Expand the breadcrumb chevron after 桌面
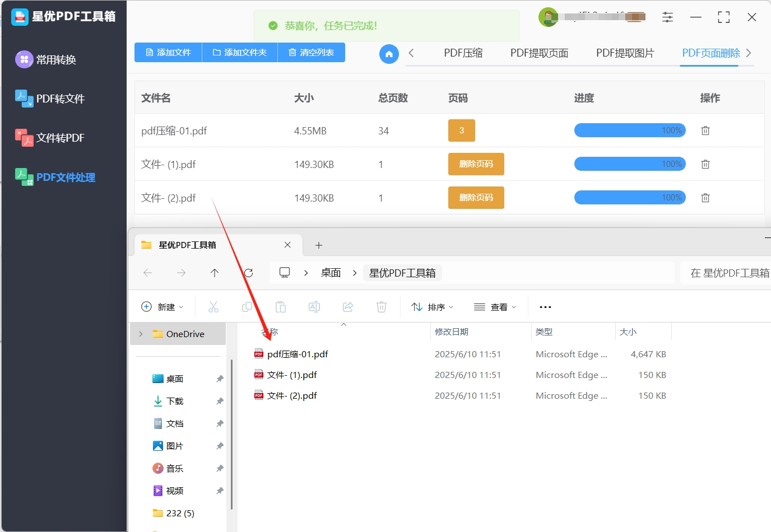 tap(355, 273)
